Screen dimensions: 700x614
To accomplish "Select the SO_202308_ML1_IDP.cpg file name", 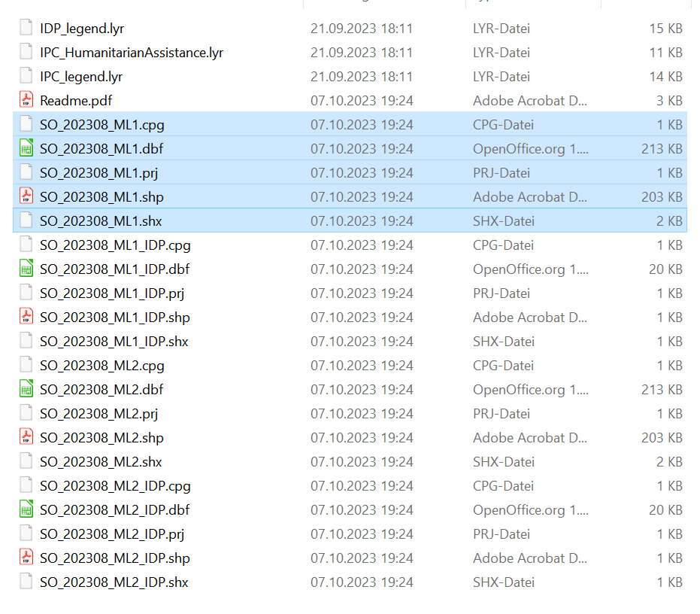I will 115,245.
